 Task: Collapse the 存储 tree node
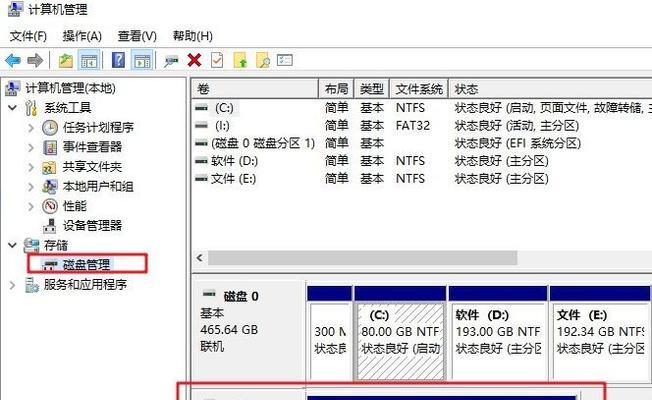tap(13, 245)
